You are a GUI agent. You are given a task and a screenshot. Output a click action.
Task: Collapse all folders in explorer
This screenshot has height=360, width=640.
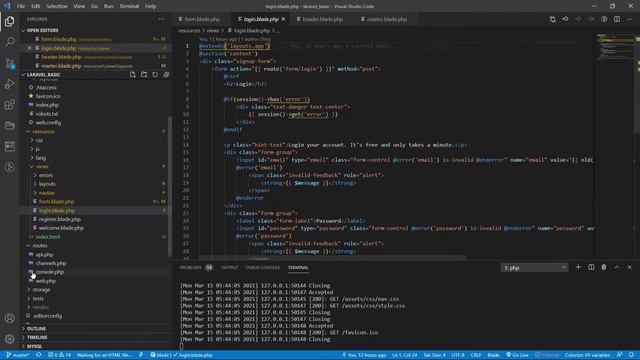pyautogui.click(x=166, y=75)
